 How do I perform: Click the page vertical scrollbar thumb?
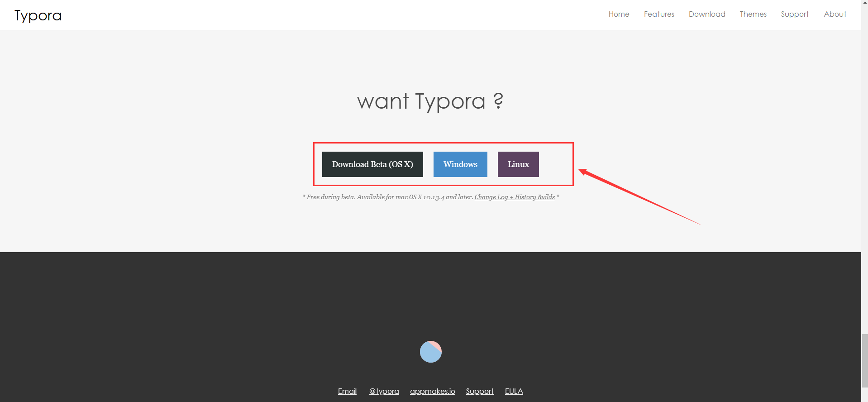864,361
